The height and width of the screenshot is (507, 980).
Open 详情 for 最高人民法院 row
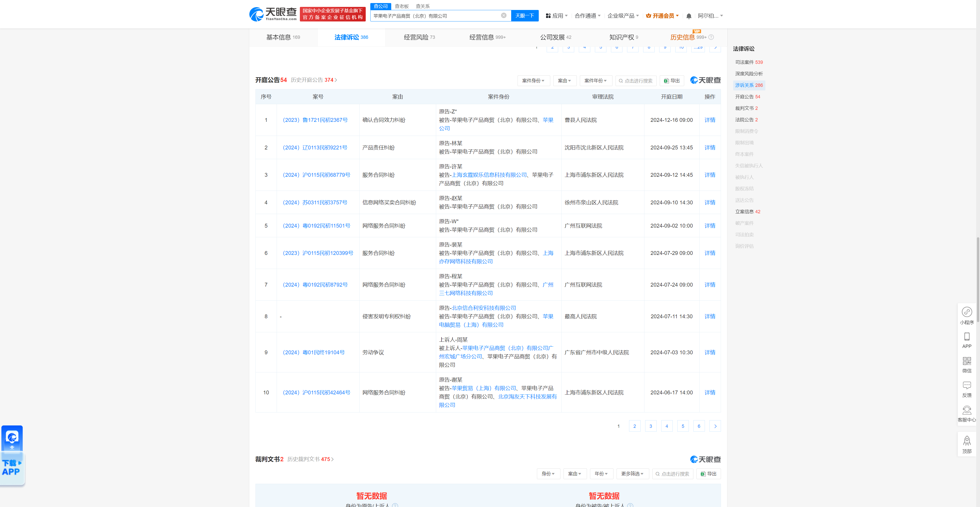[x=709, y=317]
